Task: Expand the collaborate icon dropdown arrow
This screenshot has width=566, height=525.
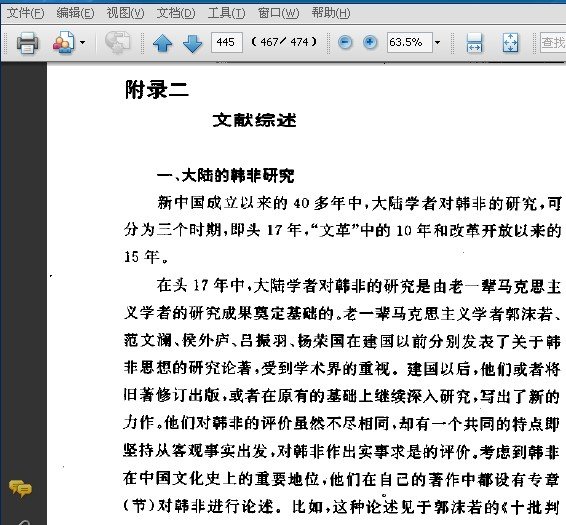Action: (83, 43)
